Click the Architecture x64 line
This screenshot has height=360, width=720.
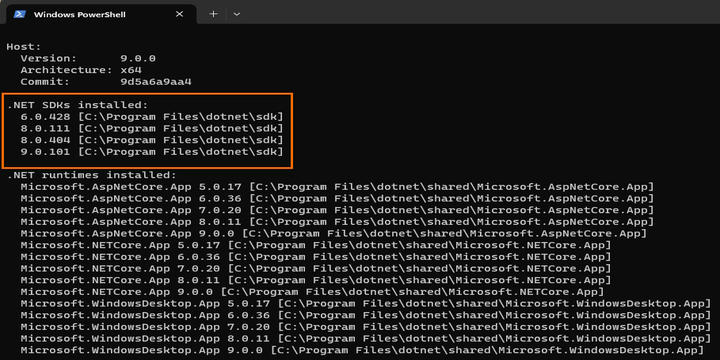81,70
